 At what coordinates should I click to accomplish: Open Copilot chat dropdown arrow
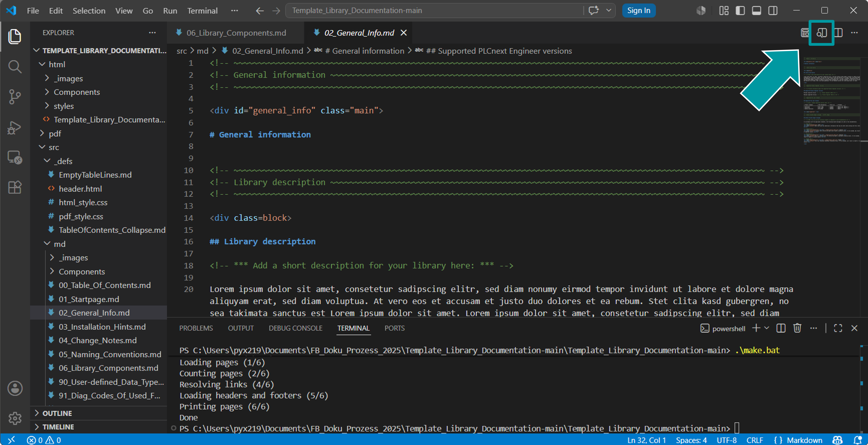tap(609, 10)
